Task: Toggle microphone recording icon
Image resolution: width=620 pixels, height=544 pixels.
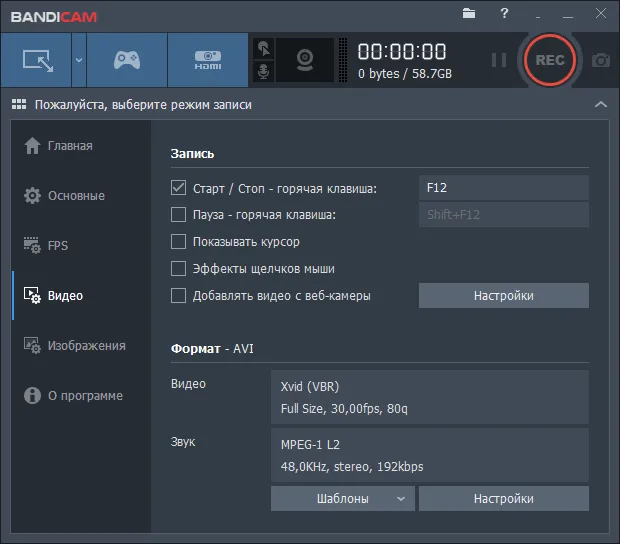Action: pyautogui.click(x=263, y=71)
